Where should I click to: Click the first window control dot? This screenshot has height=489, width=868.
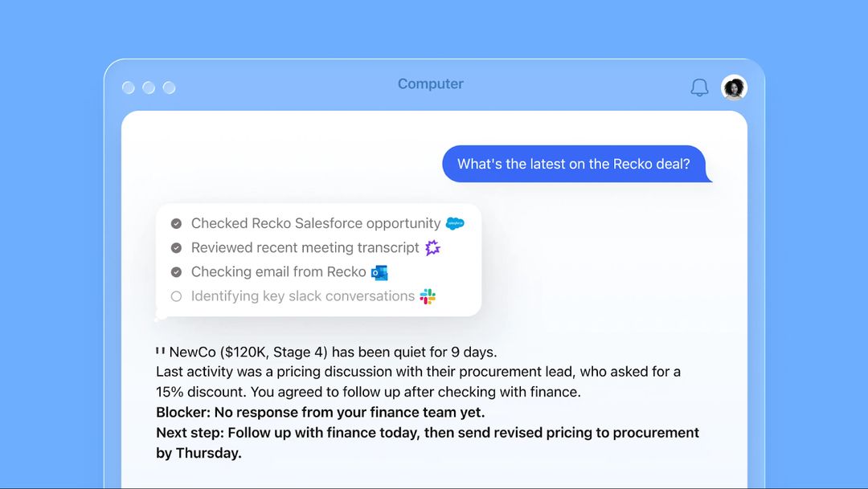click(129, 88)
